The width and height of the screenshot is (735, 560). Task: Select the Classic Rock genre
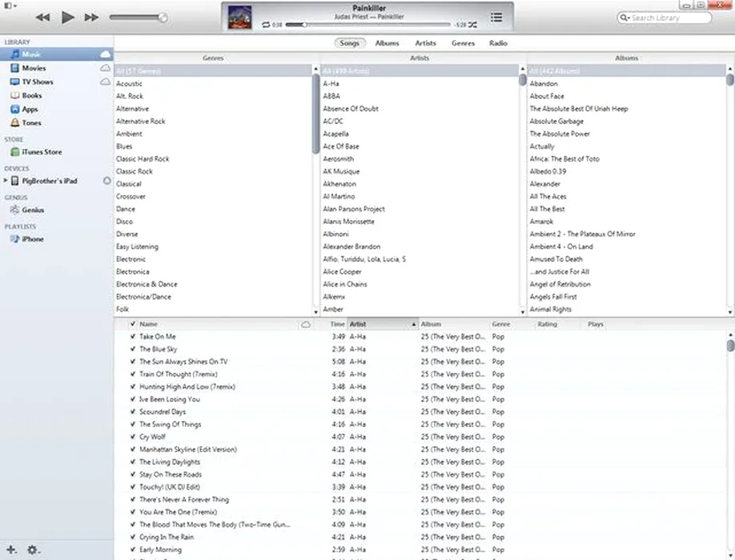[x=135, y=171]
